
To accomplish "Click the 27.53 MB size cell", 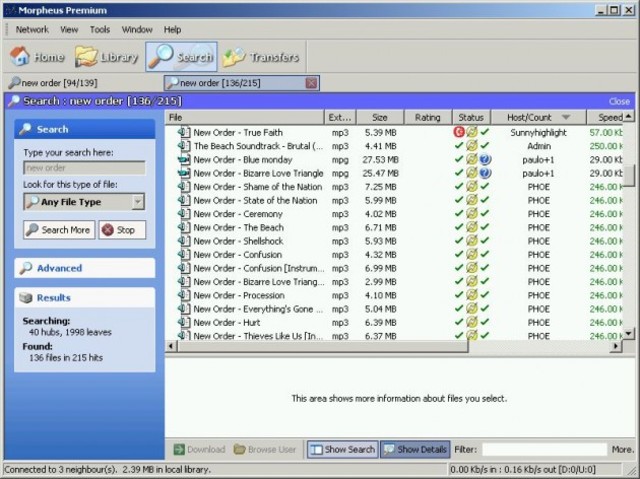I will [380, 160].
